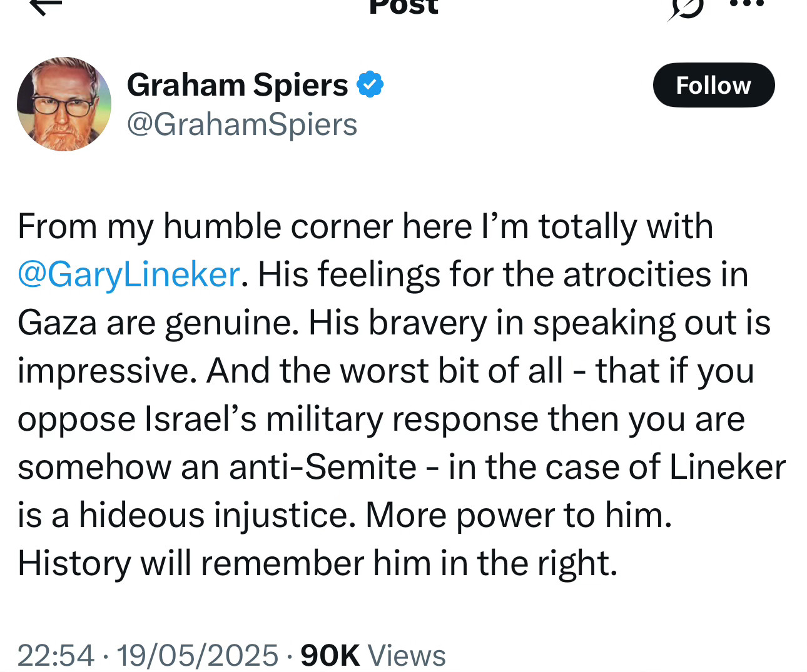The image size is (807, 672).
Task: Click the 19/05/2025 date
Action: click(x=197, y=655)
